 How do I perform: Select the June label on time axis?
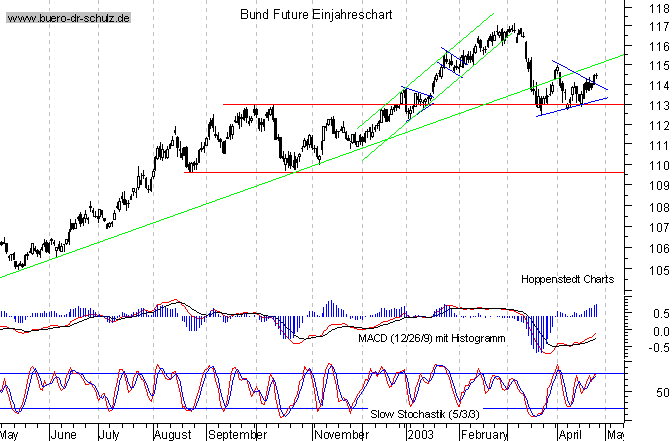66,435
